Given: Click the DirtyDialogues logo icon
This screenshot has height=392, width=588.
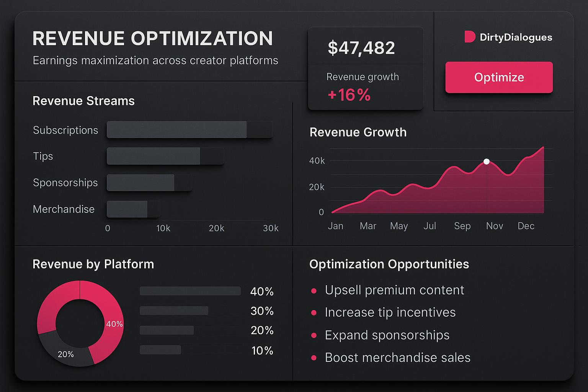Looking at the screenshot, I should coord(470,37).
